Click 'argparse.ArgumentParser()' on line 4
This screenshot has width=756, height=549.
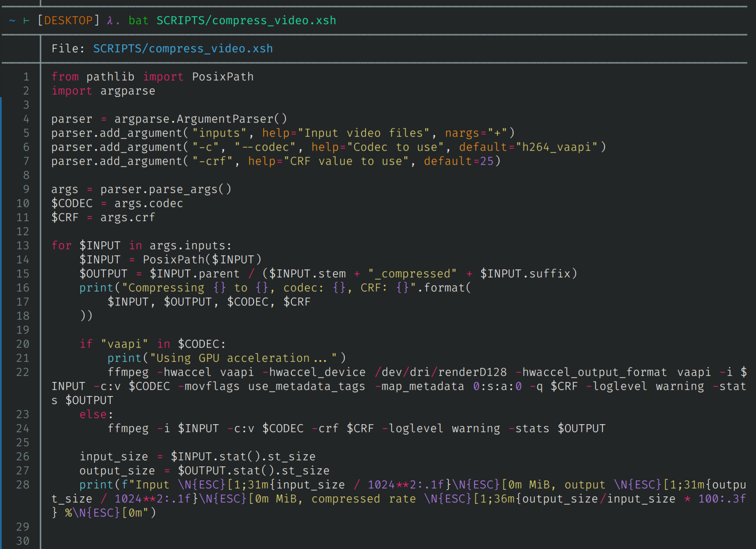pos(200,119)
